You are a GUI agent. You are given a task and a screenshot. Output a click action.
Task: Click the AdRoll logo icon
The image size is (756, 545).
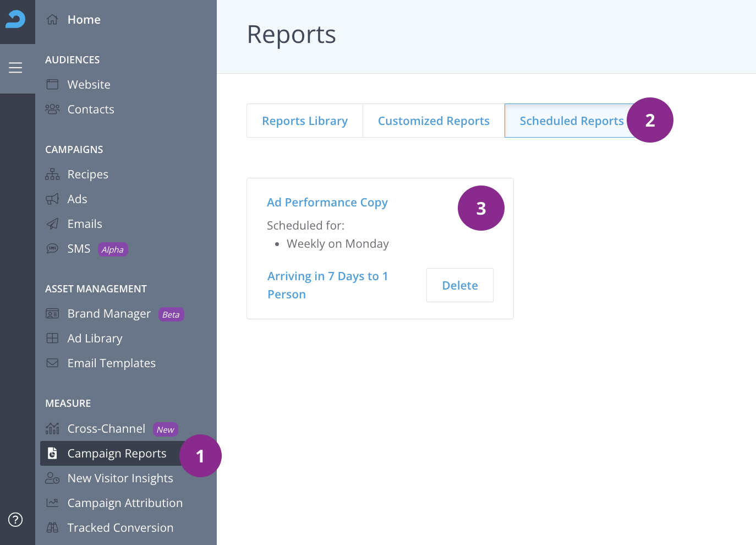15,19
